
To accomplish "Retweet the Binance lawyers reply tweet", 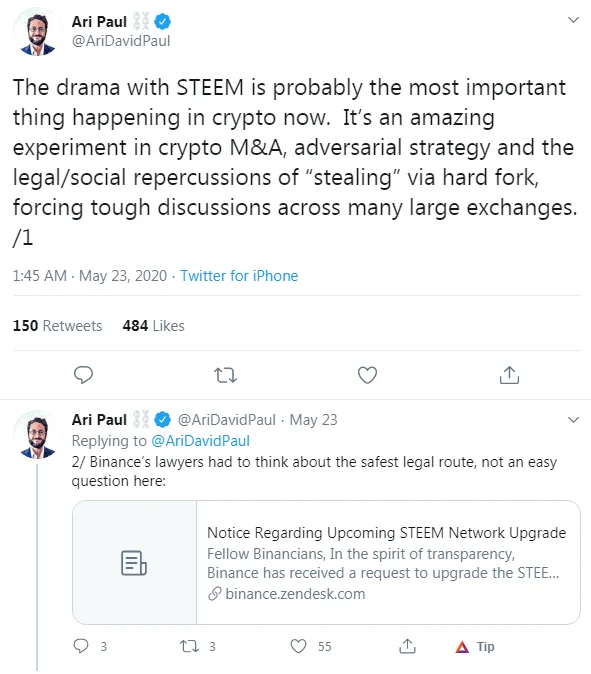I will (x=189, y=646).
